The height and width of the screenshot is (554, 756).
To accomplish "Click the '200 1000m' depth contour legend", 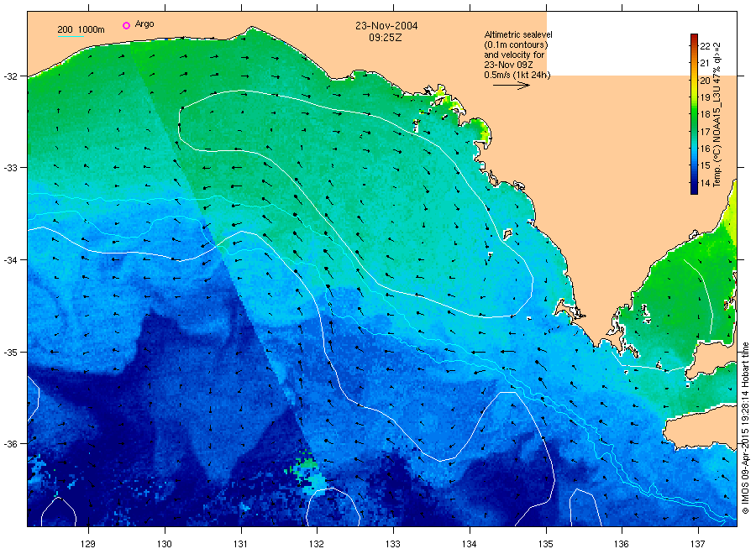I will 81,29.
